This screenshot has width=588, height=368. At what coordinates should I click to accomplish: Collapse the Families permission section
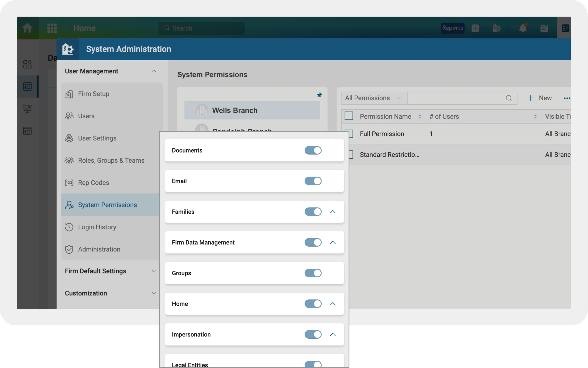(x=333, y=212)
